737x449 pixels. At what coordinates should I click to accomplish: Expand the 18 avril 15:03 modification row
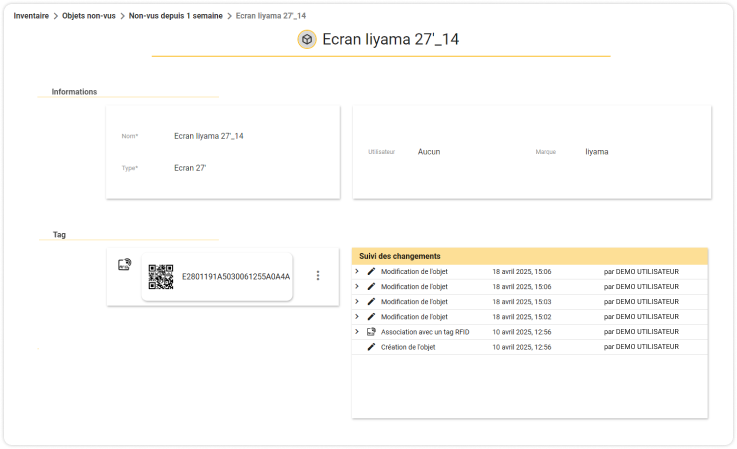[357, 301]
